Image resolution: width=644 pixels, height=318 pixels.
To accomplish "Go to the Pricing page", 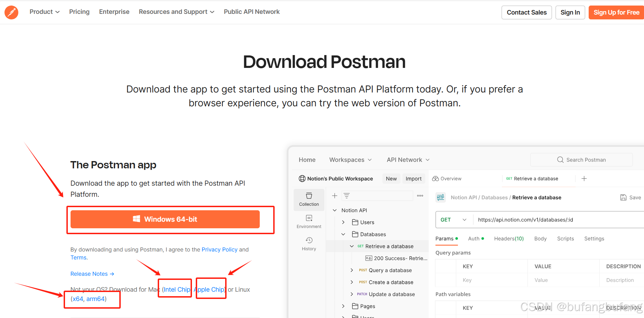I will tap(79, 12).
